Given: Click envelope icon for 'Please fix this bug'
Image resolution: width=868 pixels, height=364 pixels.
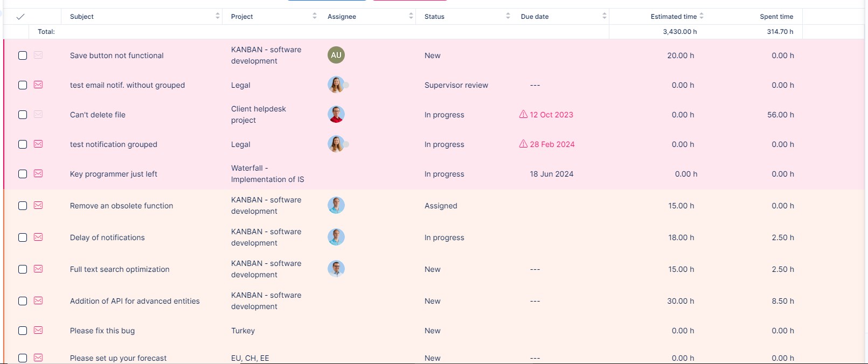Looking at the screenshot, I should [38, 330].
